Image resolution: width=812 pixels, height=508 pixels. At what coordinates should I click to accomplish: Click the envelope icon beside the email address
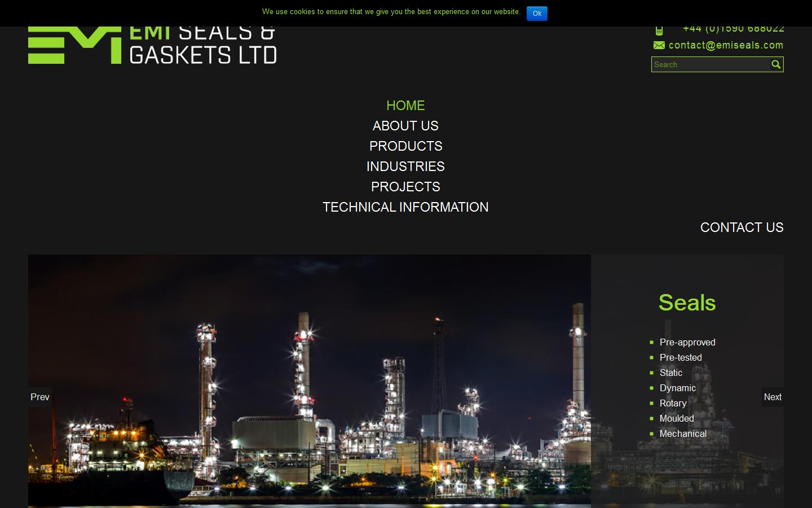click(659, 45)
